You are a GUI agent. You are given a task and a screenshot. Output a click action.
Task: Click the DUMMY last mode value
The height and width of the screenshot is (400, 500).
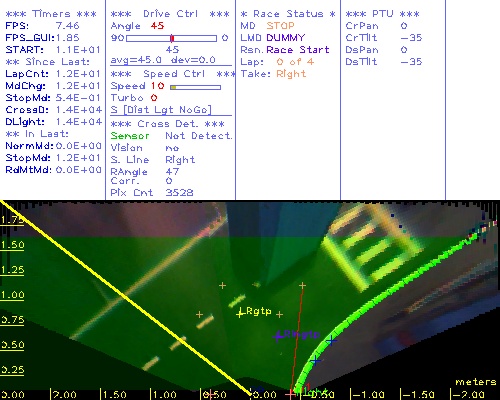286,38
